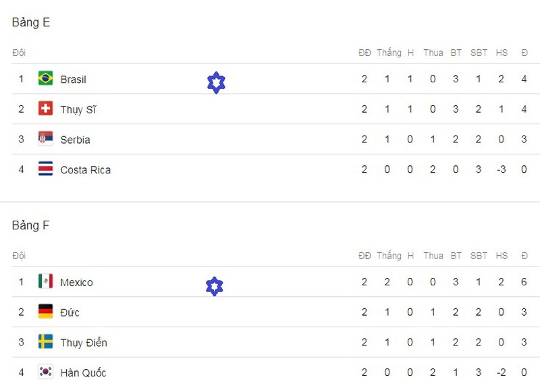Click the Bảng F group heading
Viewport: 540px width, 392px height.
point(30,225)
